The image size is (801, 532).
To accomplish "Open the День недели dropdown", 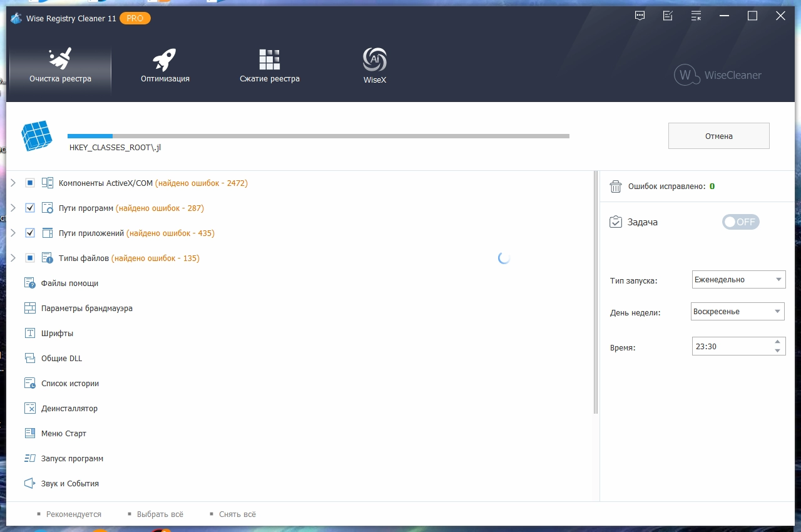I will pyautogui.click(x=738, y=312).
